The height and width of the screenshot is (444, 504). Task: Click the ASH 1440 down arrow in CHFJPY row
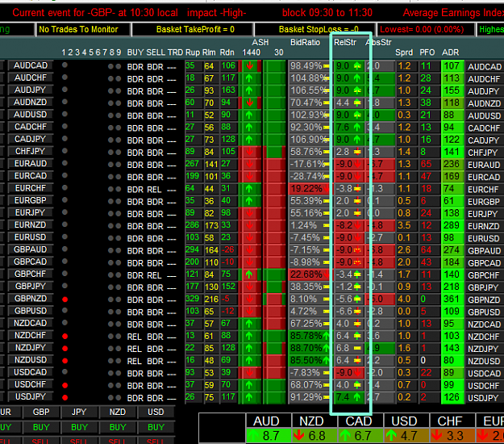point(249,152)
